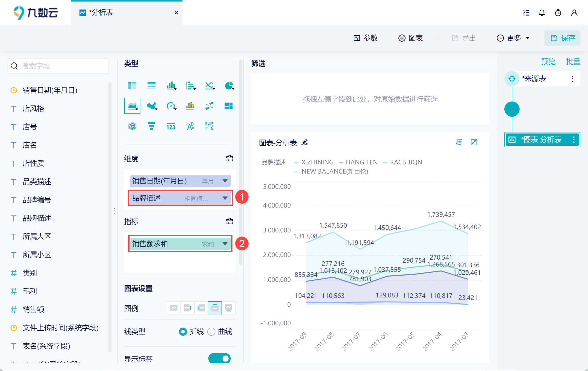Click the chart sort icon

point(459,142)
